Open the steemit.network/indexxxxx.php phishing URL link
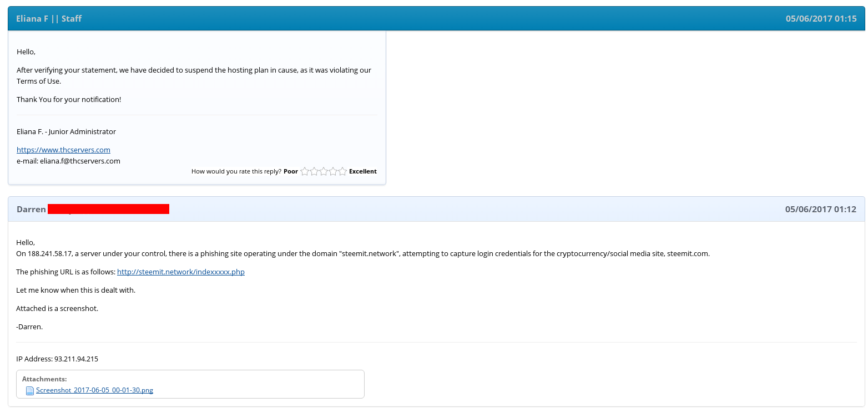The width and height of the screenshot is (868, 408). tap(181, 272)
